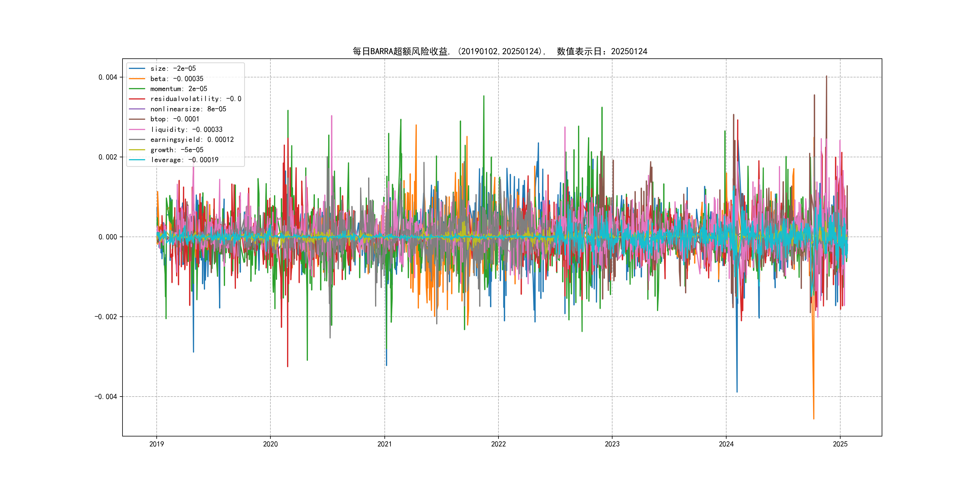Click the pink liquidity legend swatch

coord(137,129)
